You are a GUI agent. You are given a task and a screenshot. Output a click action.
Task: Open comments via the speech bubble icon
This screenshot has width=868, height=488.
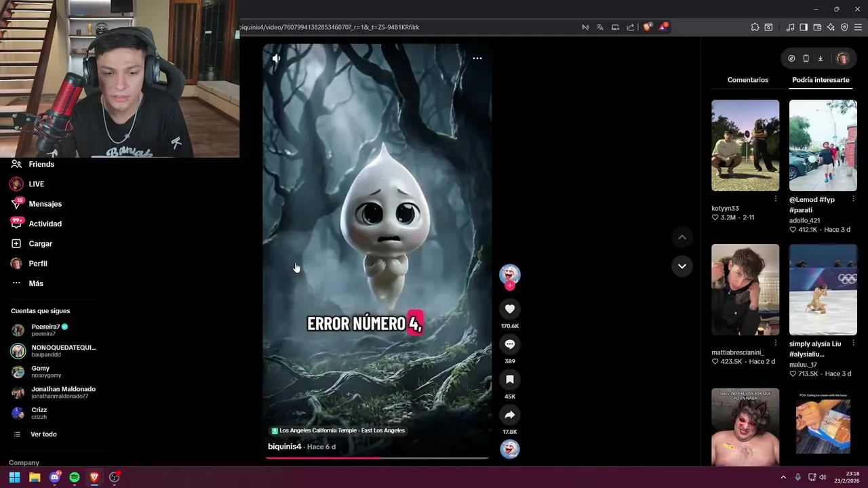(510, 344)
